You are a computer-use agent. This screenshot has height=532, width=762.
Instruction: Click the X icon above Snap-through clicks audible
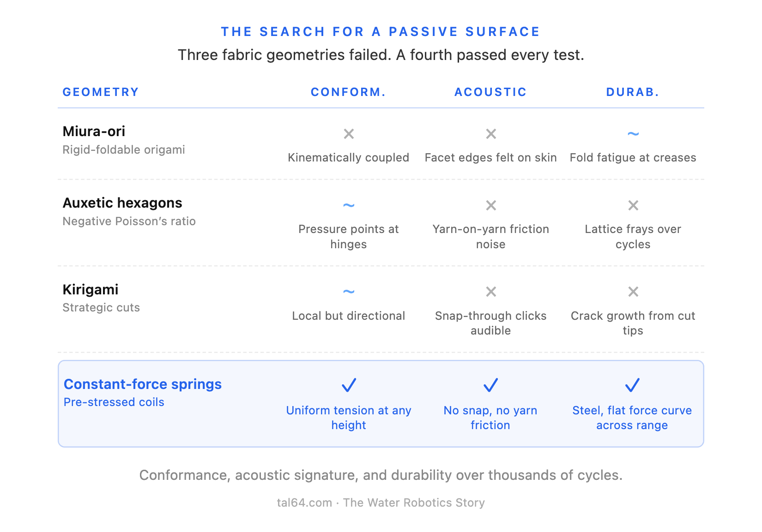(491, 292)
